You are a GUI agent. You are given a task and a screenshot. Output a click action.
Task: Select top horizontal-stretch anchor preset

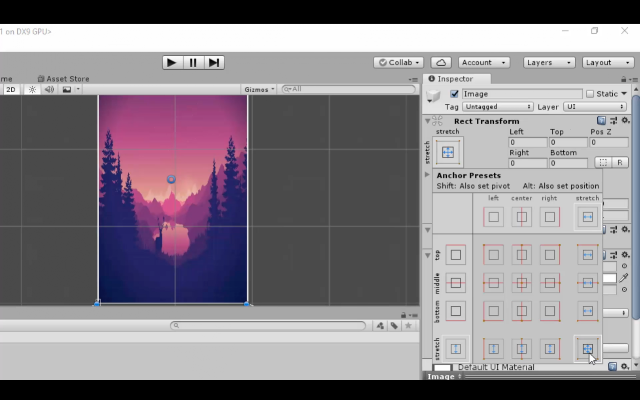588,255
